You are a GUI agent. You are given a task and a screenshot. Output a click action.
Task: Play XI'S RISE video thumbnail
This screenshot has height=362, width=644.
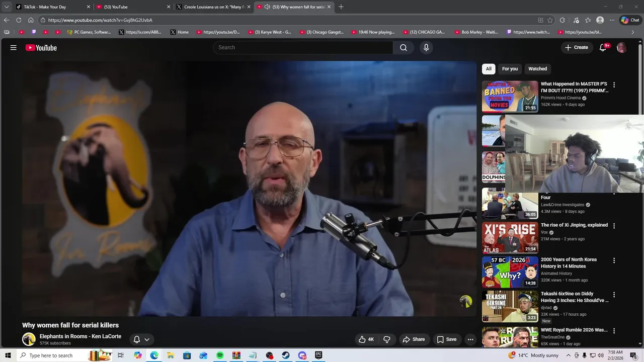point(510,237)
